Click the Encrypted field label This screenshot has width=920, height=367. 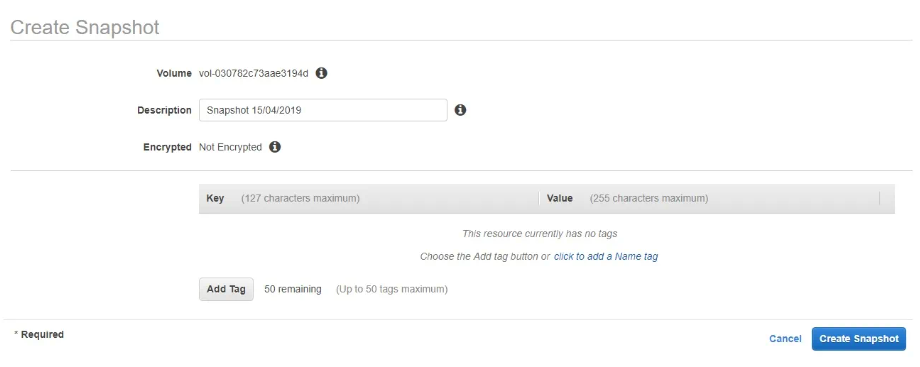(167, 147)
